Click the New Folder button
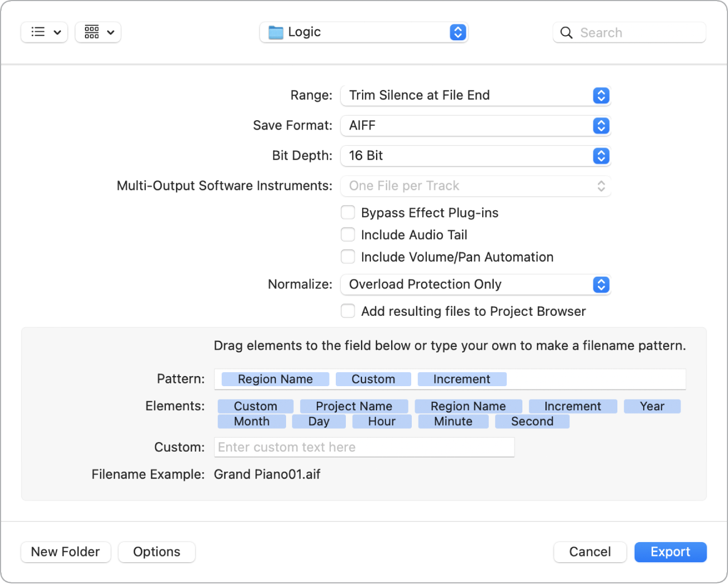Image resolution: width=728 pixels, height=584 pixels. pyautogui.click(x=65, y=552)
